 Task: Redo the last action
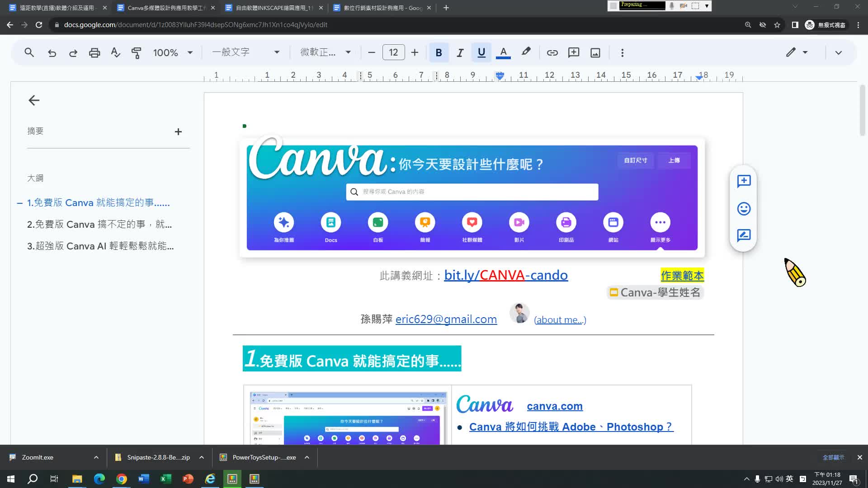coord(73,52)
